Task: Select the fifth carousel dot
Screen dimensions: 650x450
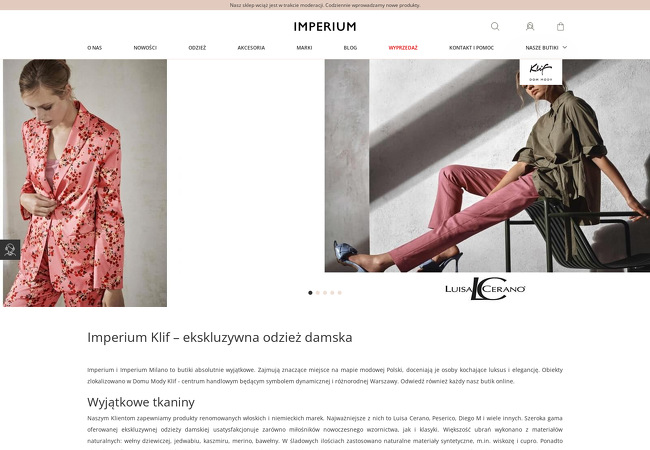Action: (x=340, y=293)
